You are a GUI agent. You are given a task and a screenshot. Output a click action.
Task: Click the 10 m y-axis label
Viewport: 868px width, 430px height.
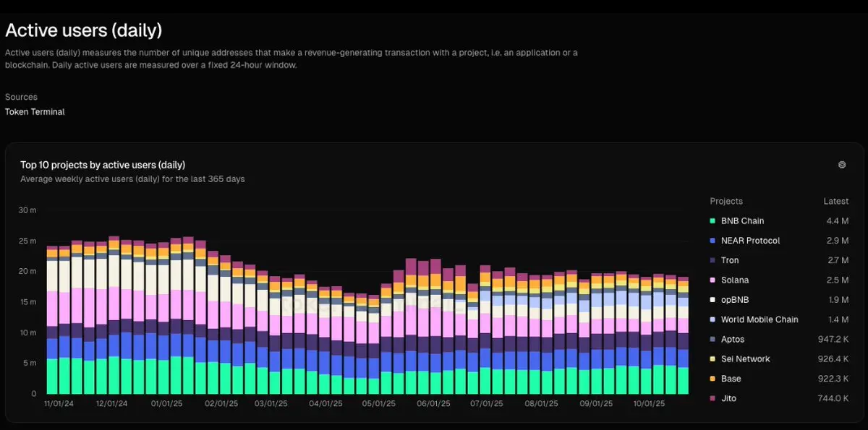click(27, 332)
